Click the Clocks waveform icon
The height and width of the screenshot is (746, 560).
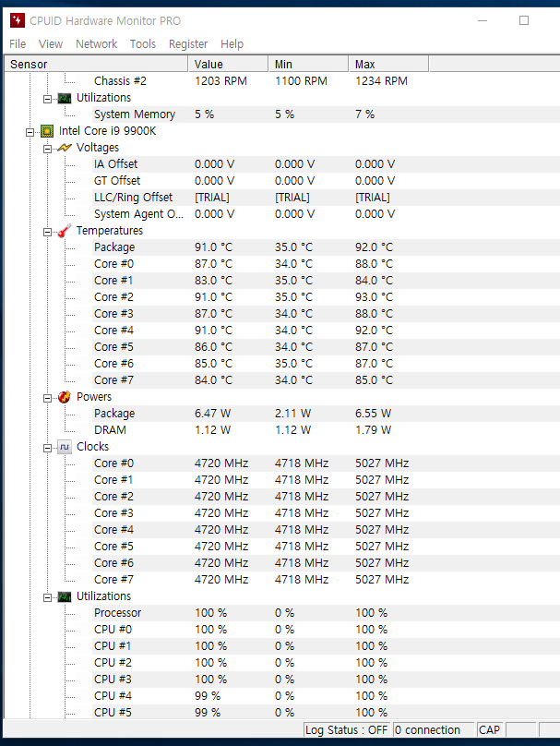click(64, 447)
